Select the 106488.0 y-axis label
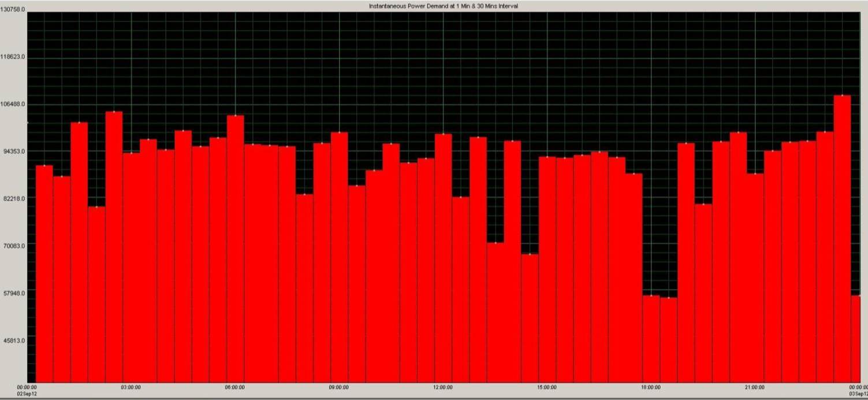The height and width of the screenshot is (400, 868). pyautogui.click(x=13, y=104)
